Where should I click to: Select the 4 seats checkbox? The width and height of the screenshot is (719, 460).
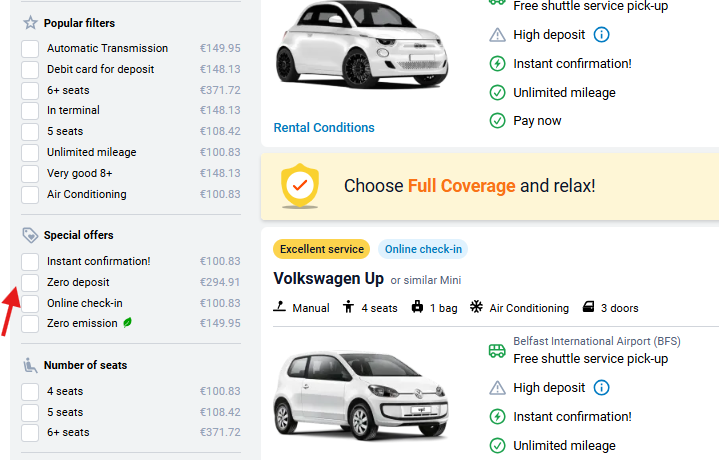(30, 392)
